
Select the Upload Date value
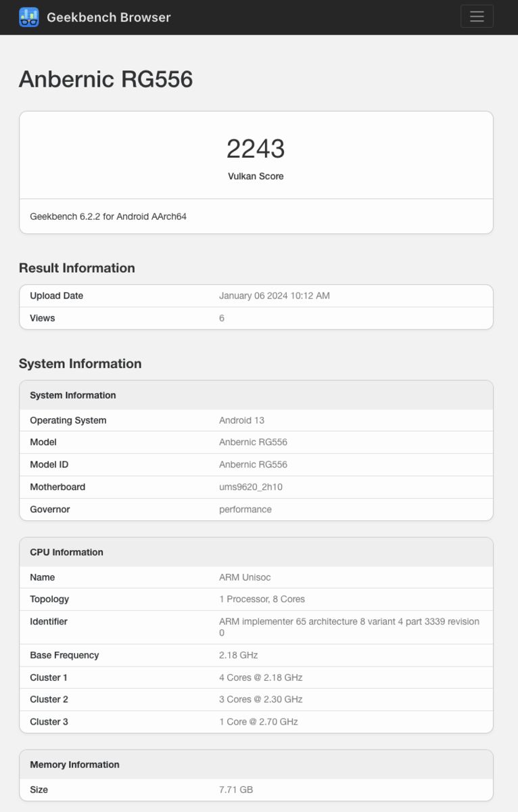click(x=275, y=296)
